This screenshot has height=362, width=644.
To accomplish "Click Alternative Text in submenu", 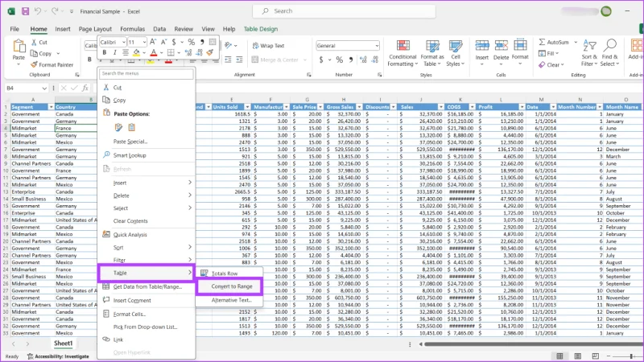I will [x=229, y=300].
